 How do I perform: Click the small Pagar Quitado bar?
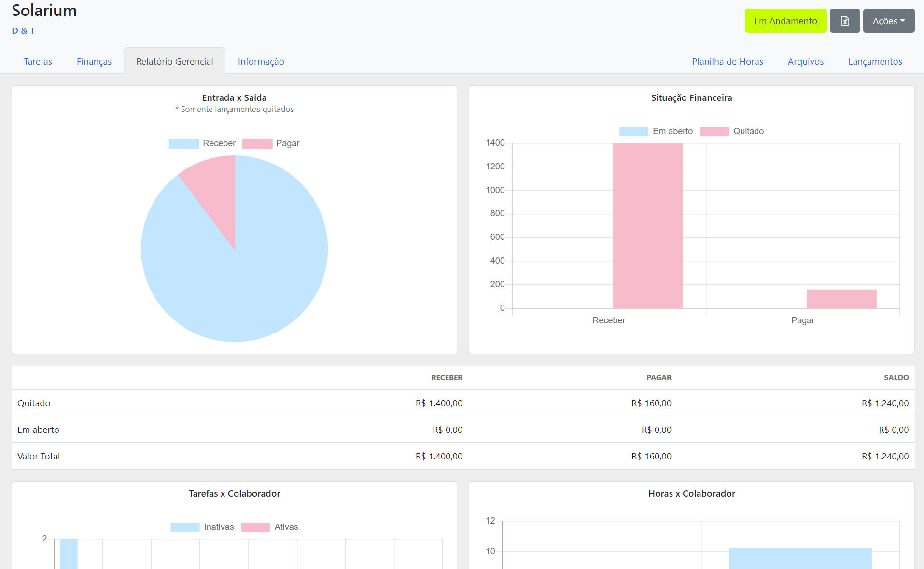coord(841,299)
